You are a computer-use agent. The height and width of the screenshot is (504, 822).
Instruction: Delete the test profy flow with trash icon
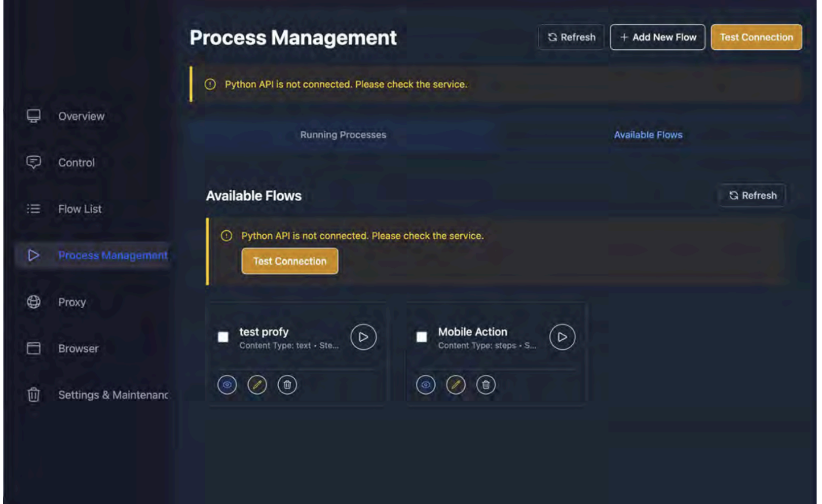pos(287,385)
